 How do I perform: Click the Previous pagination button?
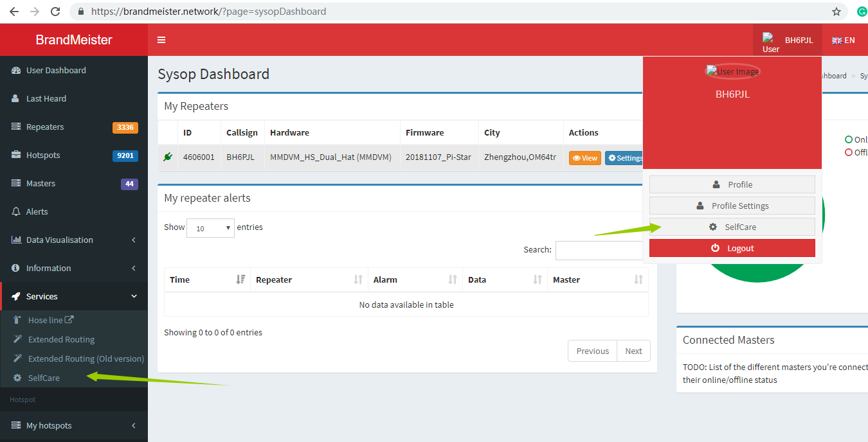tap(592, 351)
